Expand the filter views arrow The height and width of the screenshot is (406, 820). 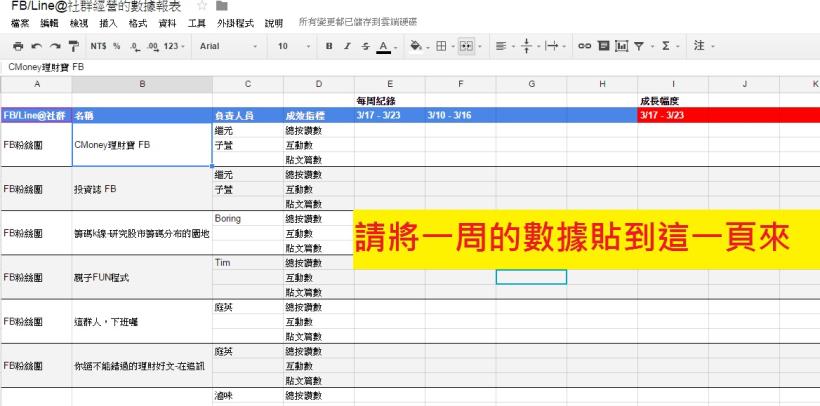pos(653,47)
